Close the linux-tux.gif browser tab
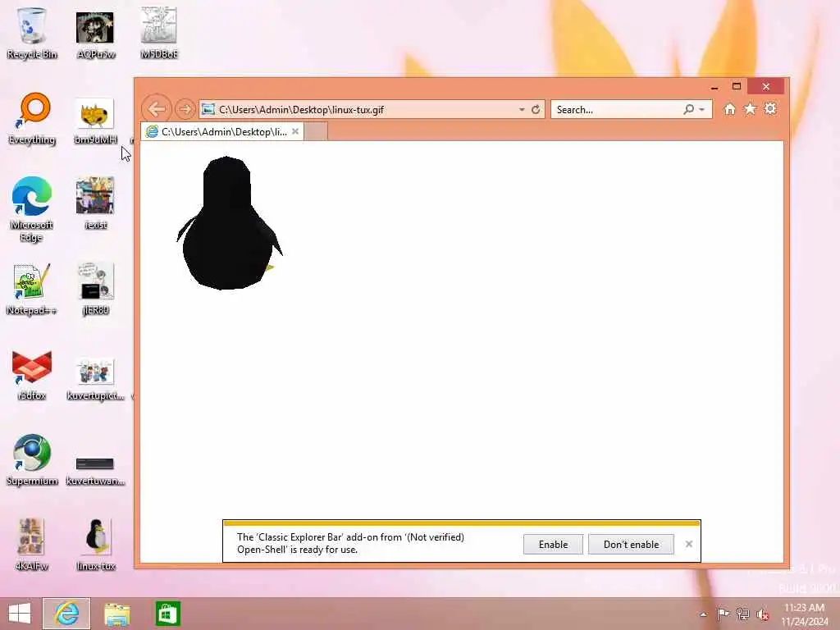 point(295,131)
